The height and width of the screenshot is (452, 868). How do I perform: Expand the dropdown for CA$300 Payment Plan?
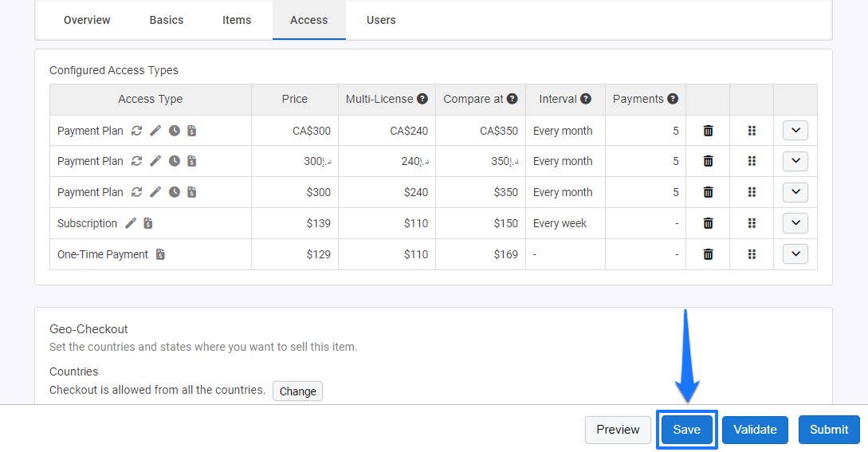[x=795, y=131]
